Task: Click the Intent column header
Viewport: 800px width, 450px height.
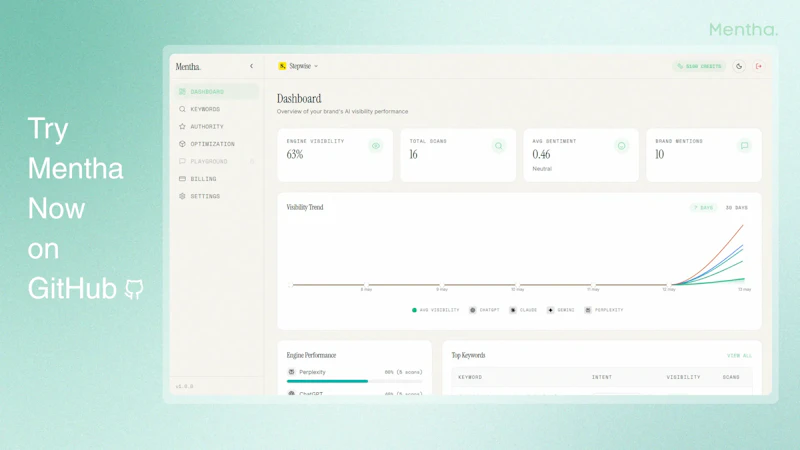Action: click(x=602, y=377)
